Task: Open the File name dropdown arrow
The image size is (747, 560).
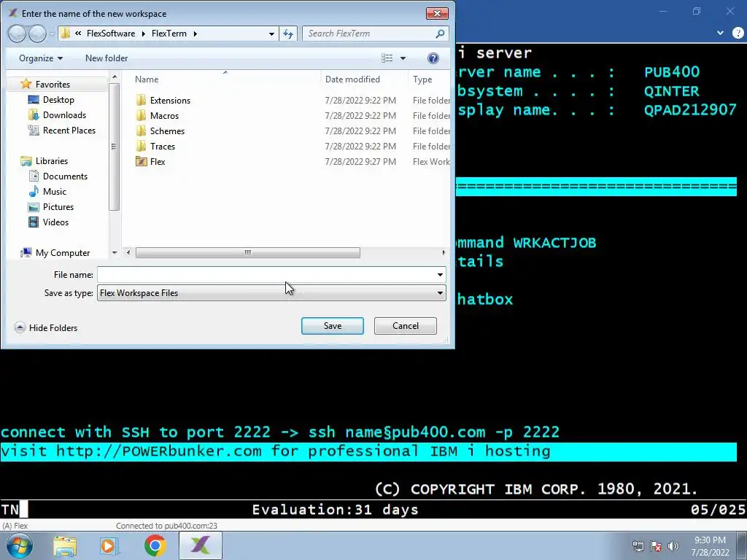Action: click(440, 275)
